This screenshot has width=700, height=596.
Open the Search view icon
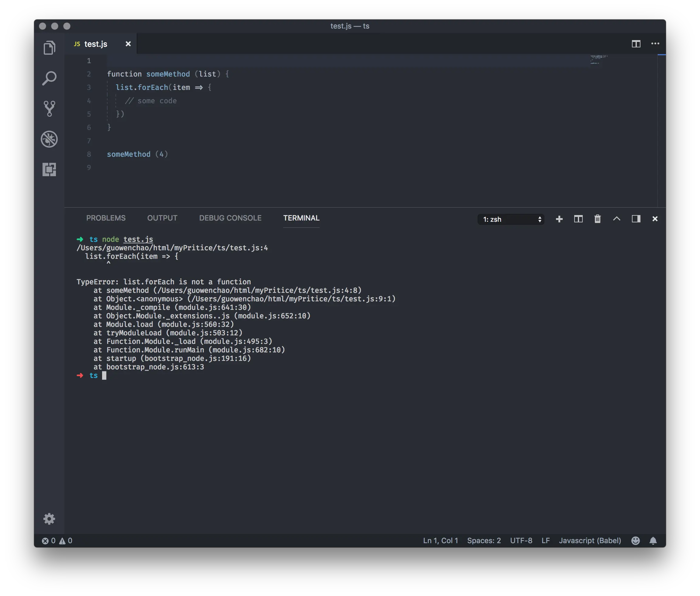[x=49, y=78]
